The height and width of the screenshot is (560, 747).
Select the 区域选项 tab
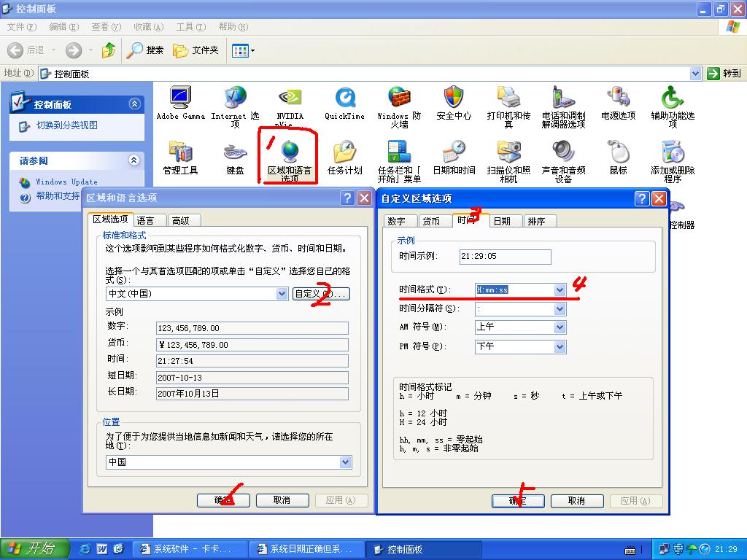110,219
